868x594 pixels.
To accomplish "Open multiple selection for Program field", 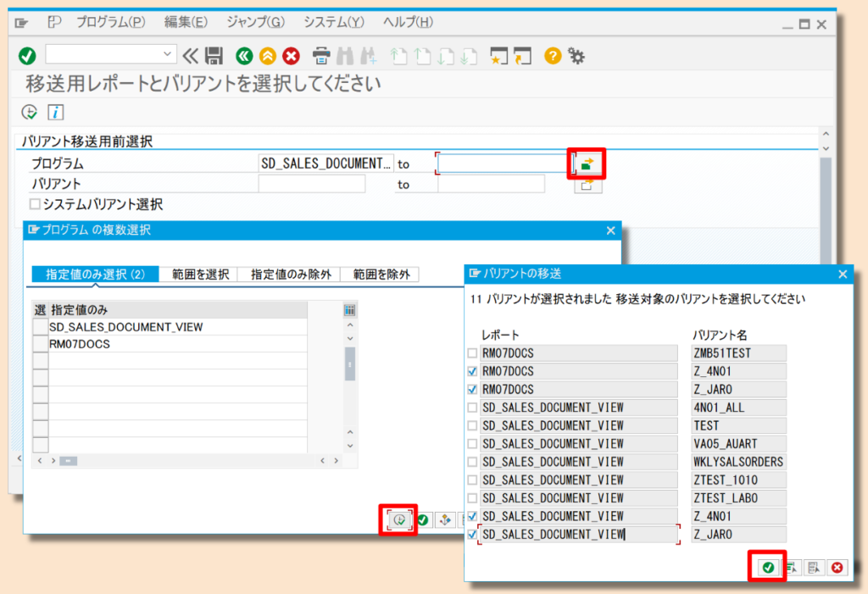I will (587, 164).
